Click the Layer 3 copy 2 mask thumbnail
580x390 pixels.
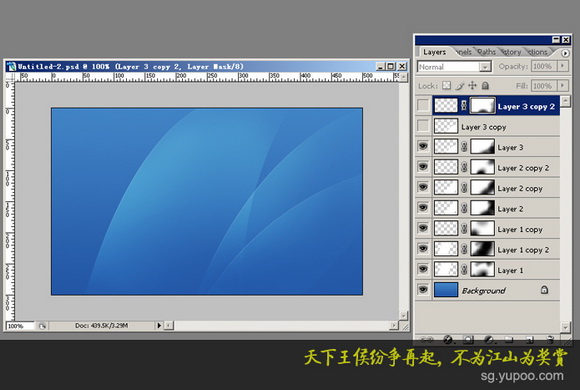click(x=482, y=106)
